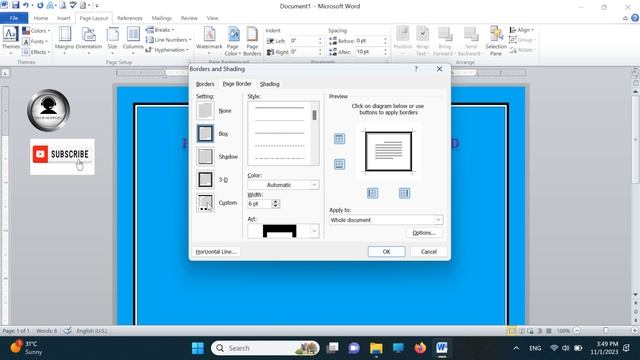The height and width of the screenshot is (360, 640).
Task: Click the Selection Pane button
Action: coord(496,40)
